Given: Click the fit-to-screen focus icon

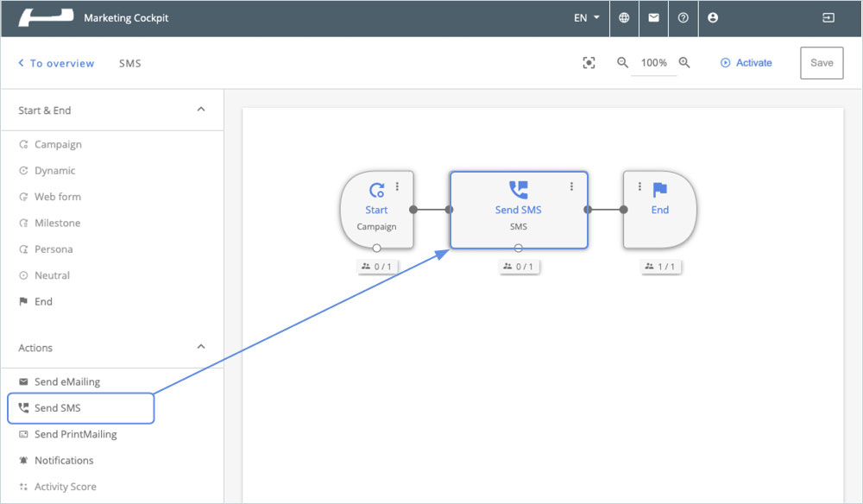Looking at the screenshot, I should tap(589, 63).
